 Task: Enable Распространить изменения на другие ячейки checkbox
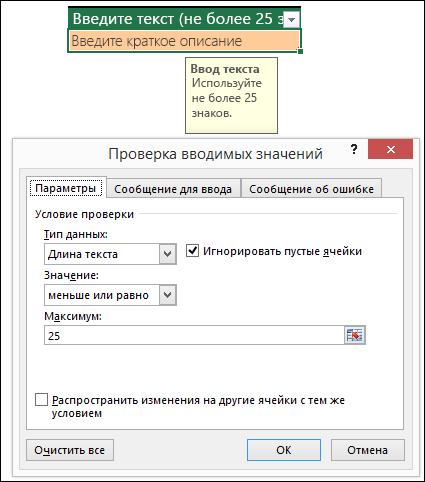point(41,400)
